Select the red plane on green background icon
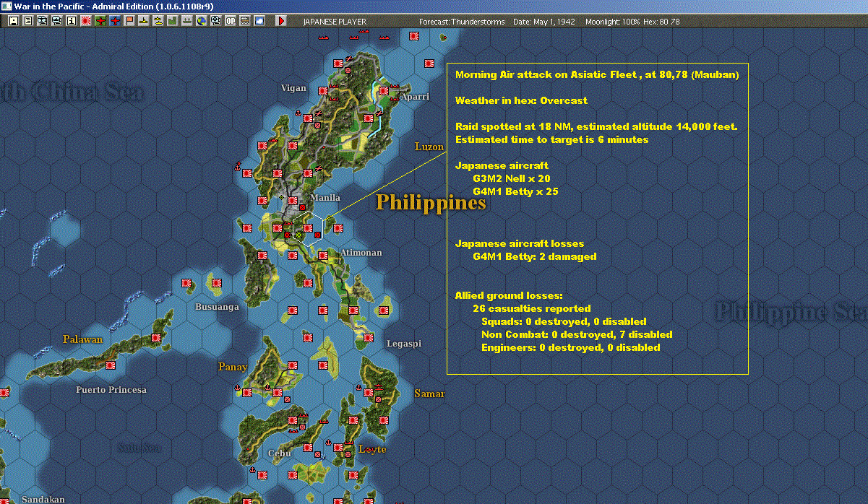This screenshot has width=868, height=504. coord(100,21)
